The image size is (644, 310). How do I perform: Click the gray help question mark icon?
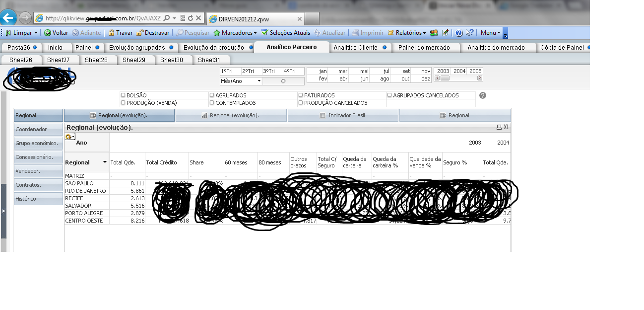(483, 95)
